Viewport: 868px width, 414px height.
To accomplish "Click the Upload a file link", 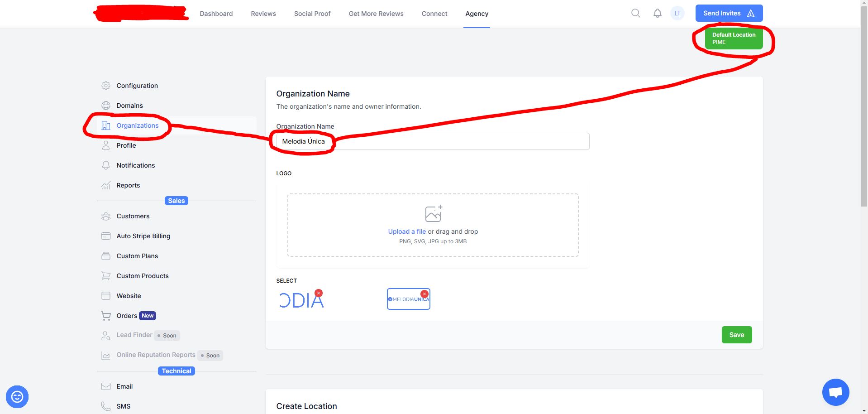I will pyautogui.click(x=406, y=231).
